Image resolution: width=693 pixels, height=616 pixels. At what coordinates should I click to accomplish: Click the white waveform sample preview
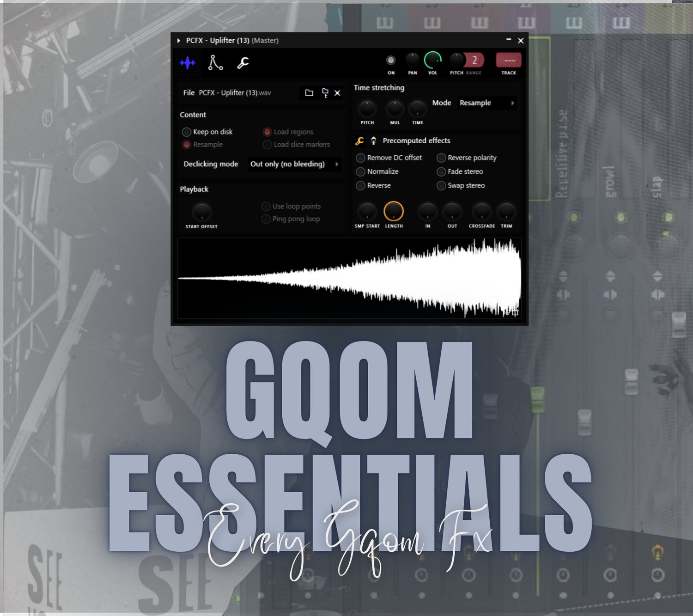click(349, 278)
